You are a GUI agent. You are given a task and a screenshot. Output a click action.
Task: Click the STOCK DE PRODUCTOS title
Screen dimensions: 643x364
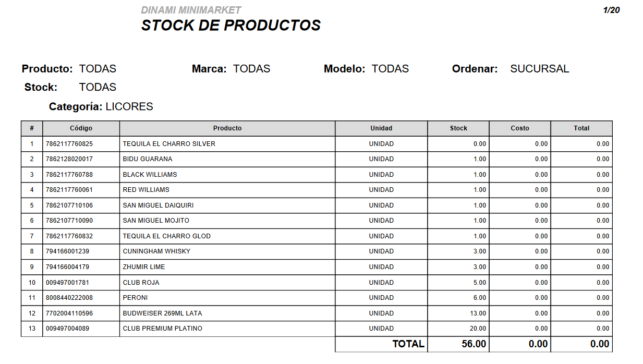point(231,26)
